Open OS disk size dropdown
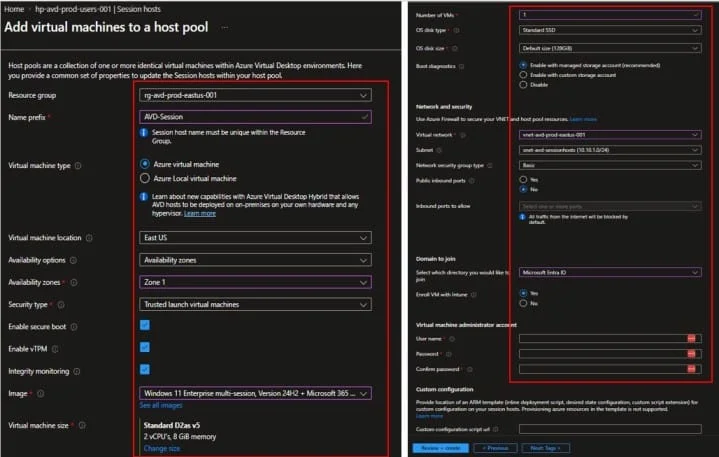This screenshot has width=719, height=457. click(x=610, y=48)
